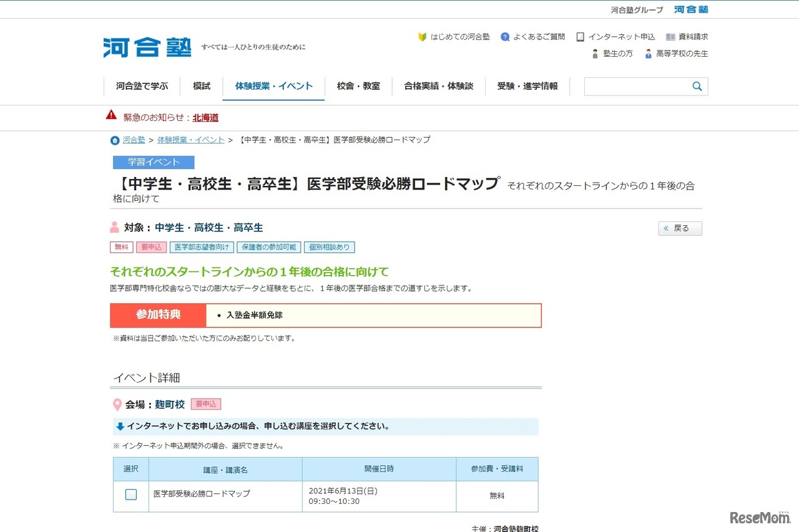The width and height of the screenshot is (799, 532).
Task: Click the 戻る back button
Action: [x=680, y=228]
